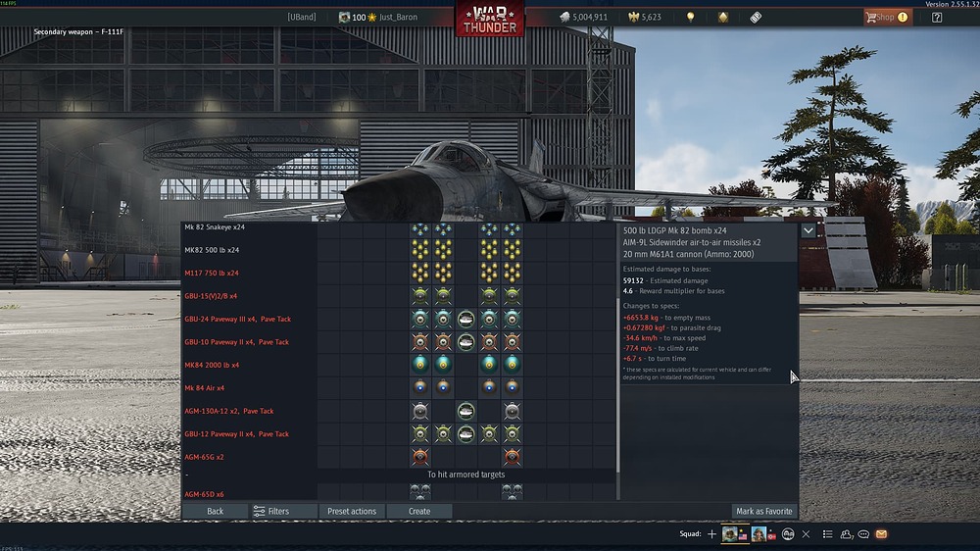Click the Silver Lions currency icon
This screenshot has height=551, width=980.
tap(565, 17)
